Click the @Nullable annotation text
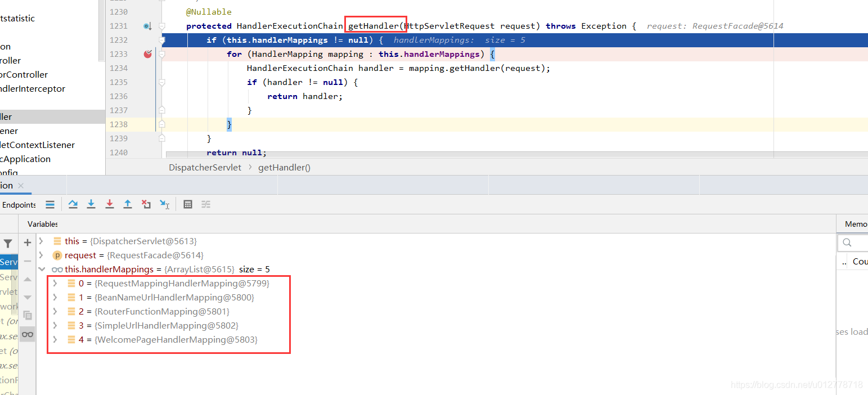This screenshot has width=868, height=395. coord(209,12)
